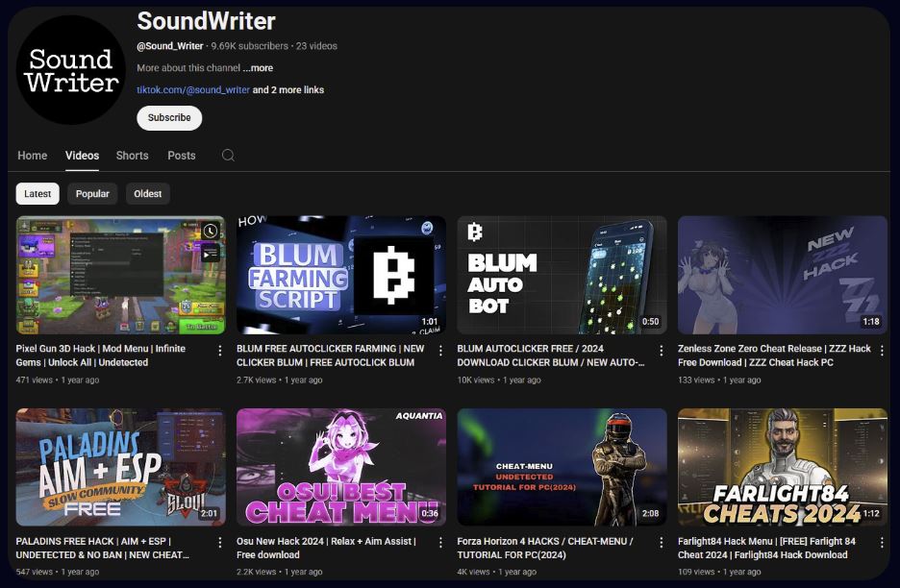Expand channel description with ...more

tap(258, 68)
